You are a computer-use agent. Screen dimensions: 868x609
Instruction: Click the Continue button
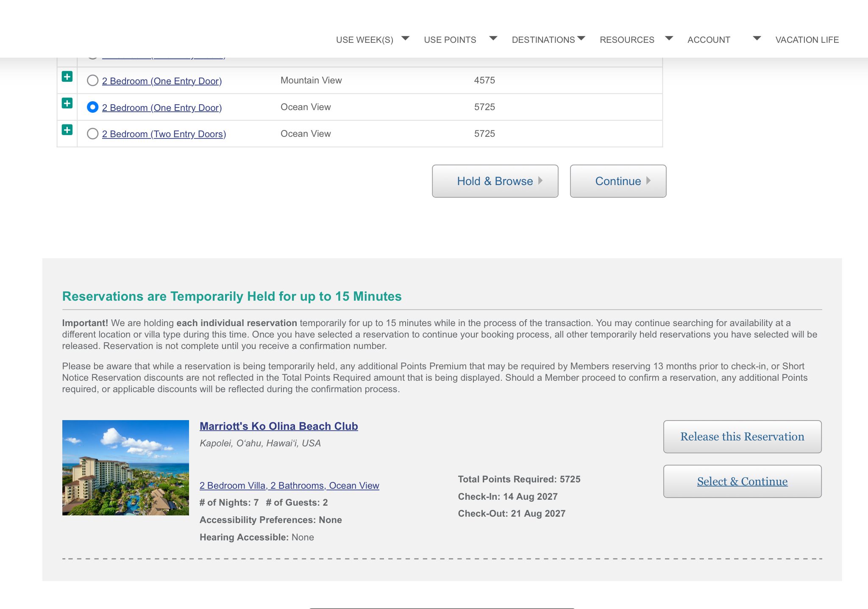[618, 181]
